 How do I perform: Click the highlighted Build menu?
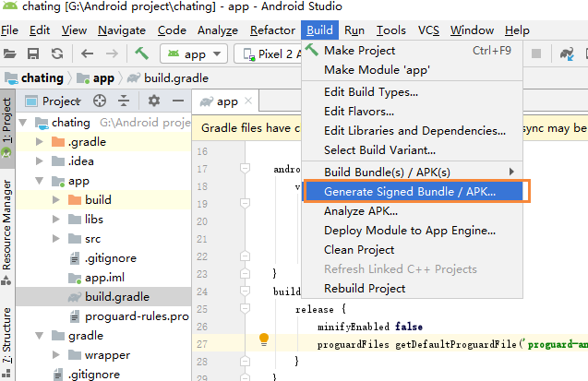(x=319, y=30)
